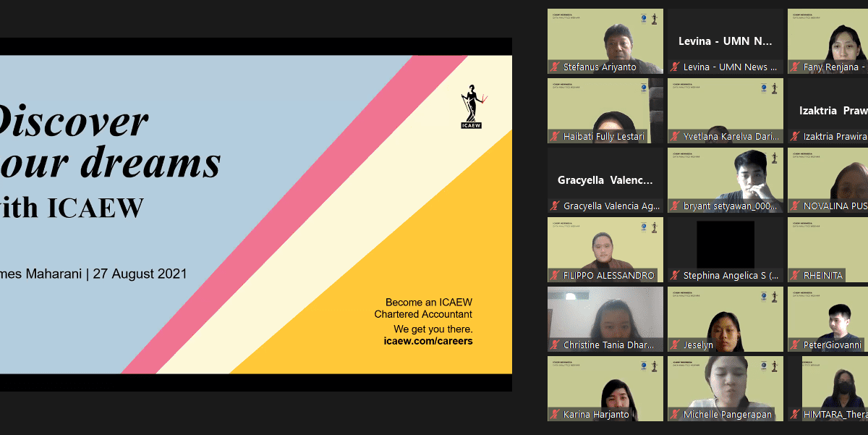This screenshot has height=435, width=868.
Task: Click the muted mic icon beside Haibati Fully Lestari
Action: coord(556,136)
